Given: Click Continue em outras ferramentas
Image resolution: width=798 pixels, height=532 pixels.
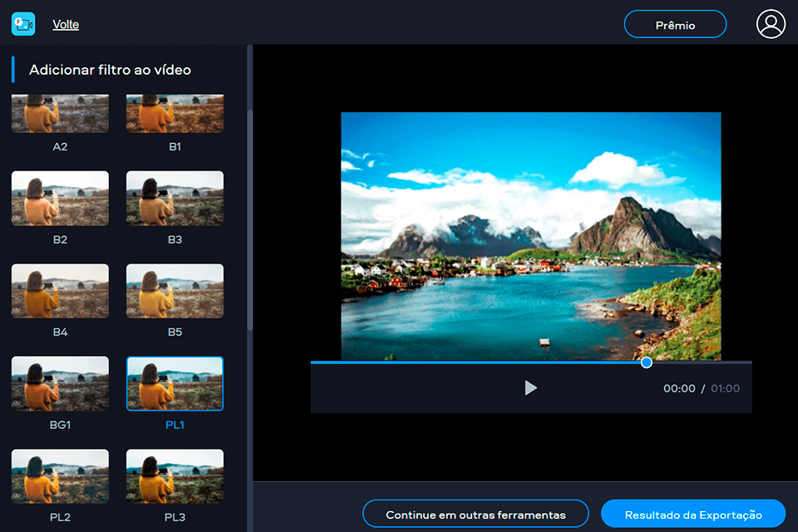Looking at the screenshot, I should [x=475, y=513].
